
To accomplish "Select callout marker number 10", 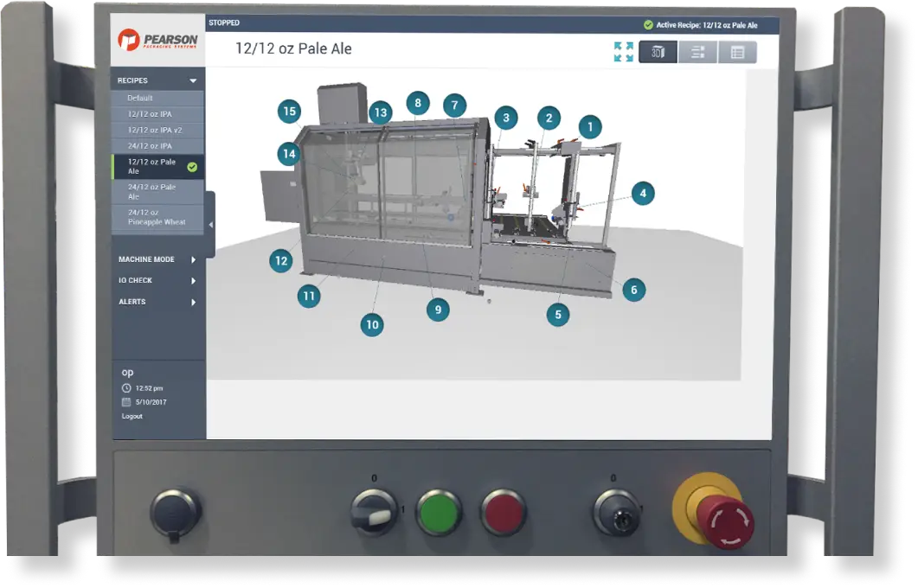I will (x=372, y=325).
